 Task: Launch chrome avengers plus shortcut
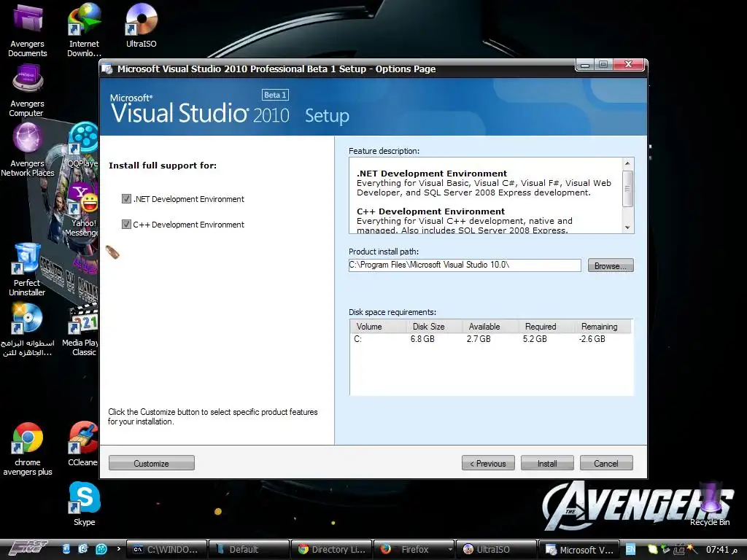pyautogui.click(x=27, y=449)
